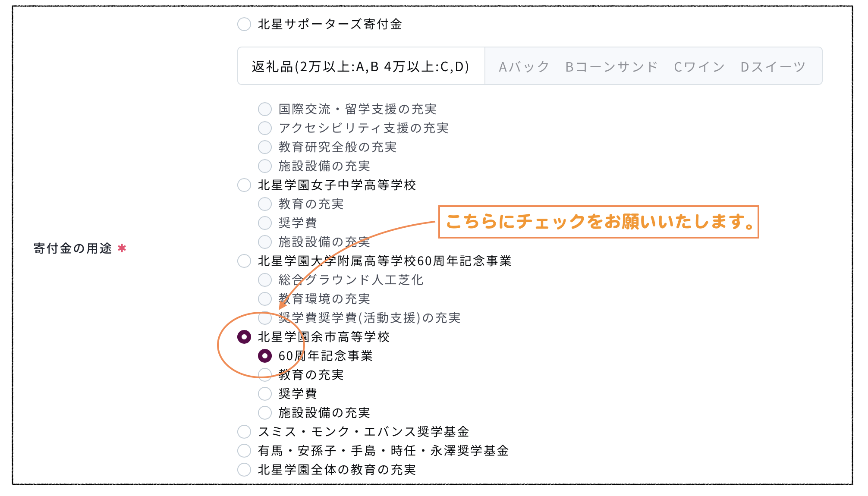The width and height of the screenshot is (868, 496).
Task: Select 北星学園女子中学高等学校 radio button
Action: point(244,185)
